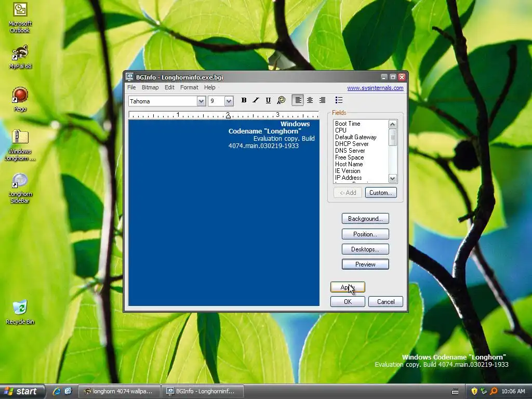Click the Cancel button in BGInfo
The height and width of the screenshot is (399, 532).
(x=386, y=302)
